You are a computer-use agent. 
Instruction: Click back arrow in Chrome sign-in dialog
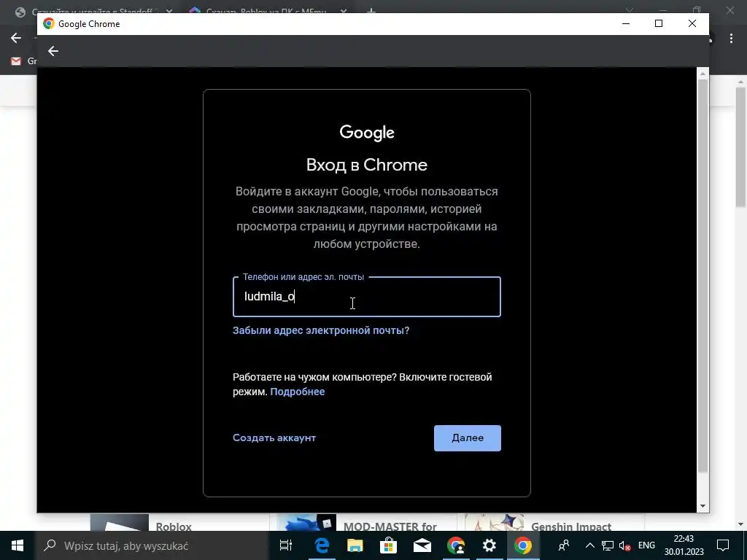pos(53,51)
